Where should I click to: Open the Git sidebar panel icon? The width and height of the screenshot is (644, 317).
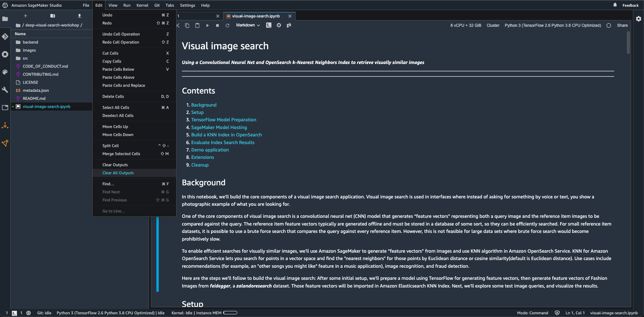point(5,37)
